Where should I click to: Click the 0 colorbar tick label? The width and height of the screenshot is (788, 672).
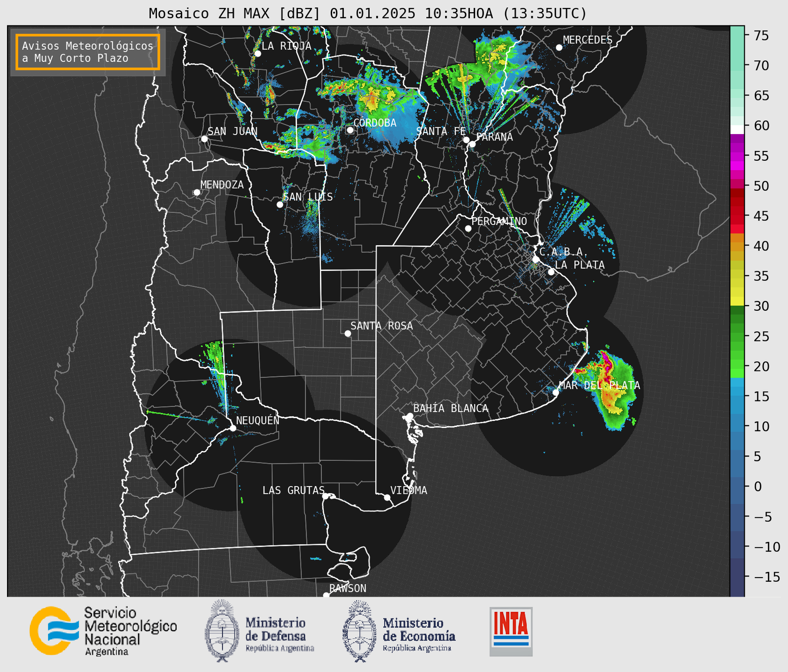click(x=758, y=486)
